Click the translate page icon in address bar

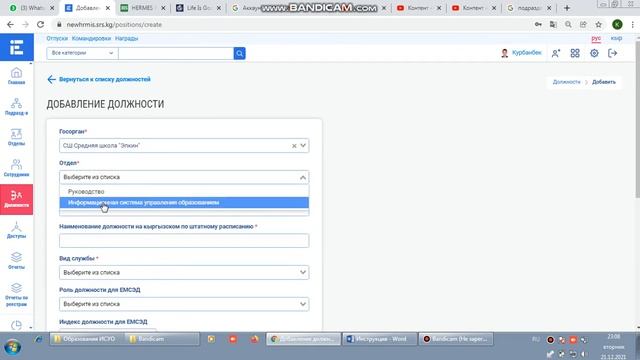tap(553, 24)
